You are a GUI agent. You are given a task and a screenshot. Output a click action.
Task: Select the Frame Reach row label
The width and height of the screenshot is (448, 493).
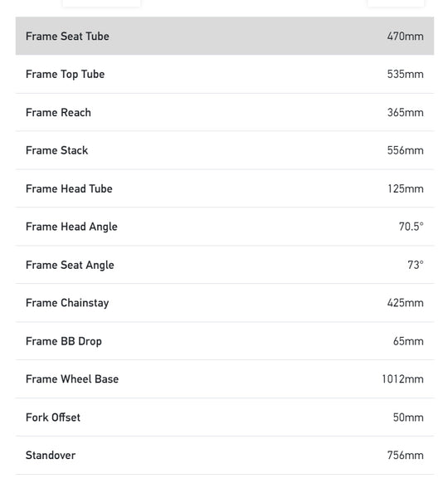(58, 112)
